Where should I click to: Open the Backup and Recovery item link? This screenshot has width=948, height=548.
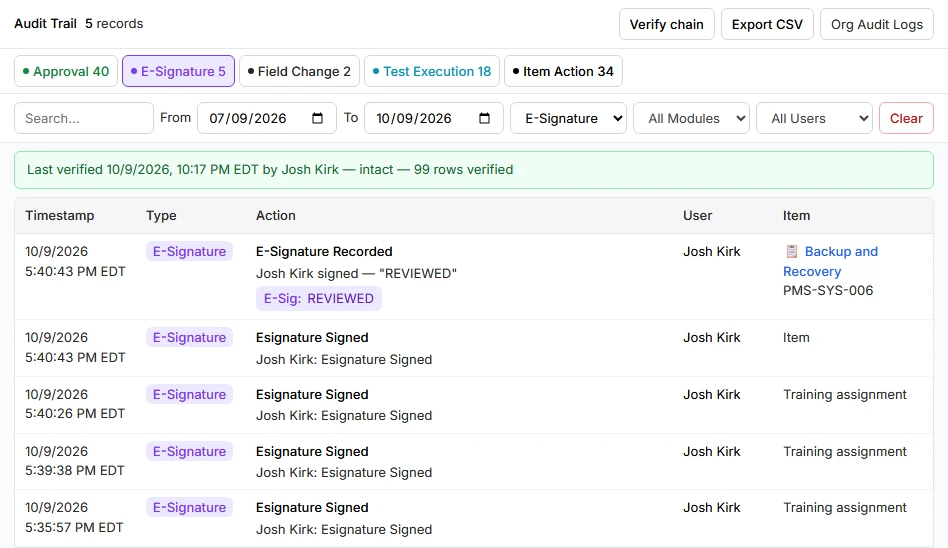[830, 261]
